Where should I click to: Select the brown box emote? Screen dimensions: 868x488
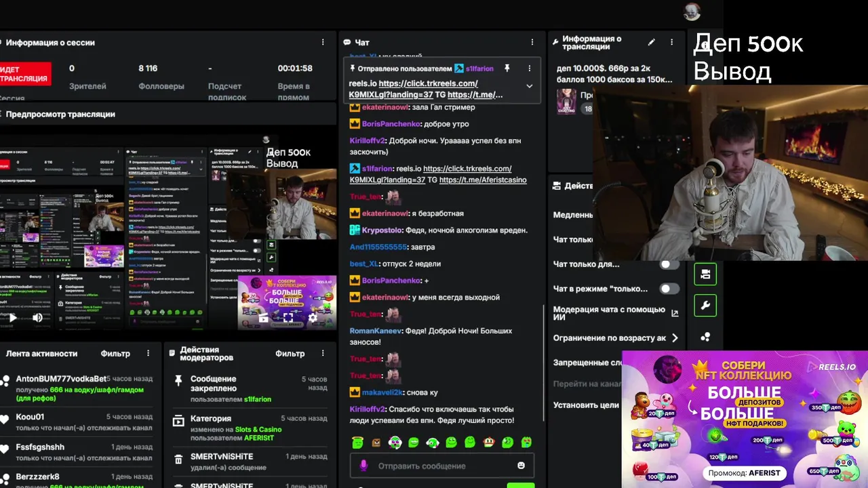click(x=376, y=443)
